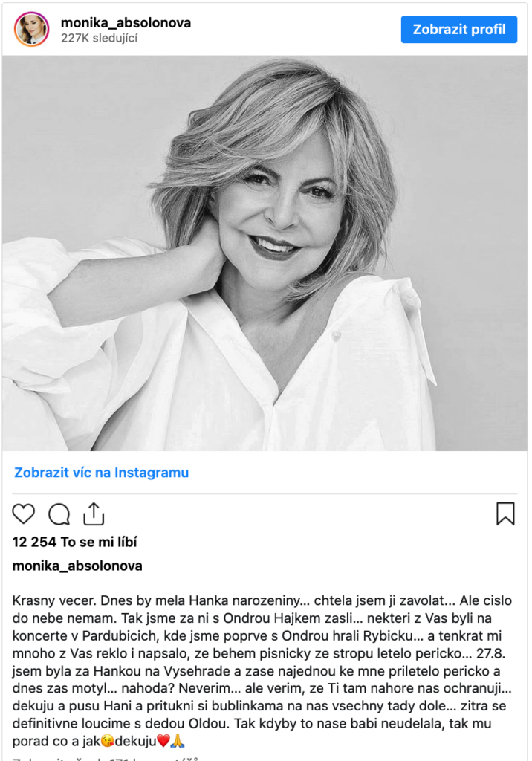Click the red heart emoji in the caption
This screenshot has width=532, height=761.
pos(163,741)
